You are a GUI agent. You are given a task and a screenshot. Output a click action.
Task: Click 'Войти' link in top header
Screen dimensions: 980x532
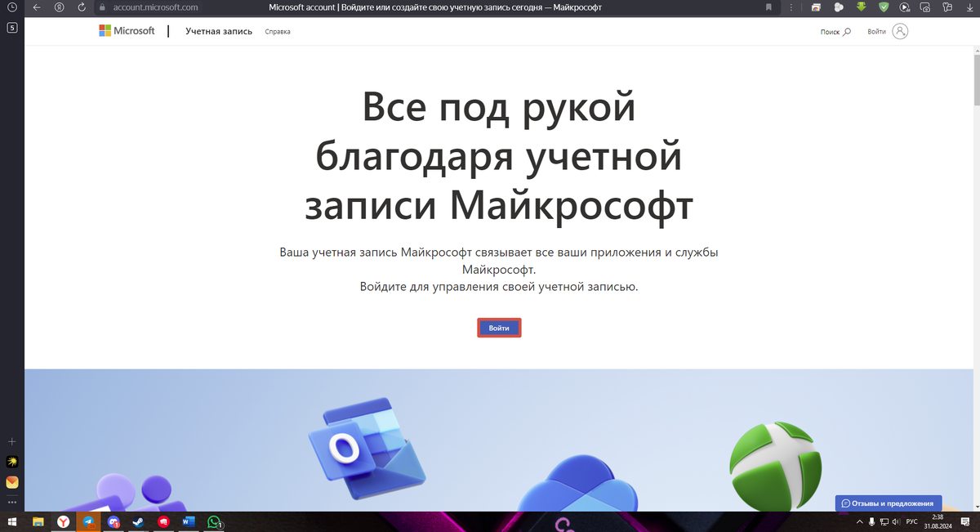(x=876, y=32)
